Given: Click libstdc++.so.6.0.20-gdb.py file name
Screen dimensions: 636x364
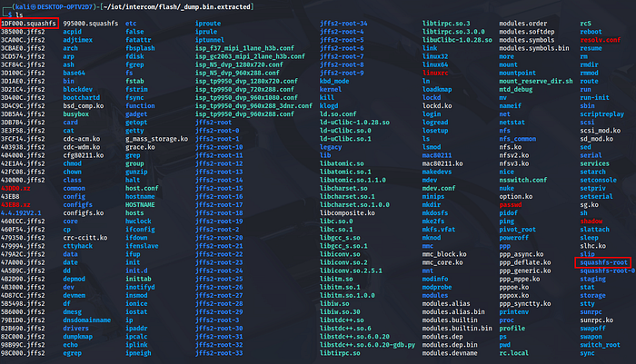Looking at the screenshot, I should pos(367,345).
